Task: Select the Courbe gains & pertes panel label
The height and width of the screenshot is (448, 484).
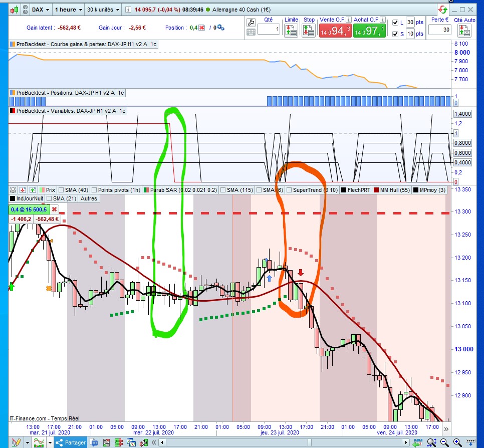Action: click(x=84, y=44)
